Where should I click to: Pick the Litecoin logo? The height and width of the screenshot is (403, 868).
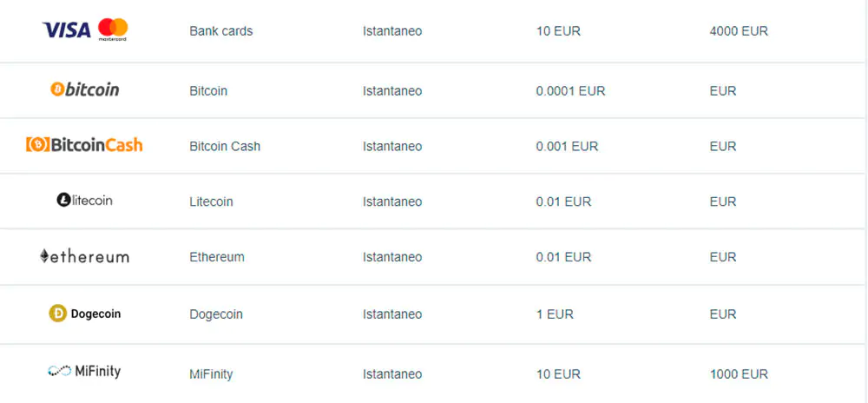point(85,201)
